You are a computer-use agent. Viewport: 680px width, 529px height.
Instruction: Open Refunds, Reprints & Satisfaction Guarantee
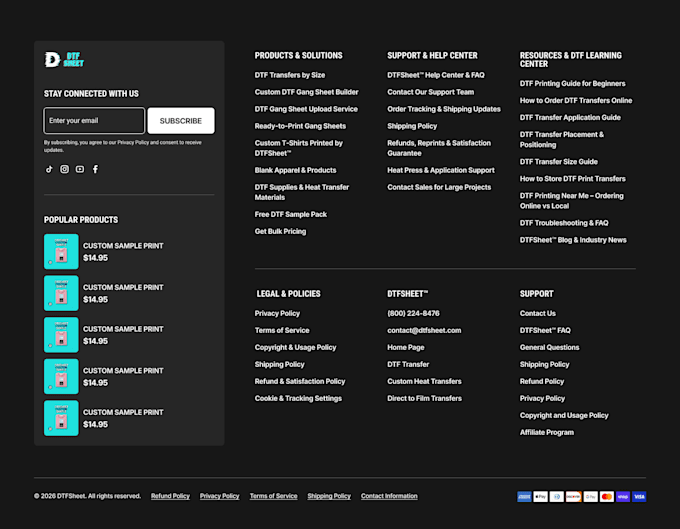(439, 148)
